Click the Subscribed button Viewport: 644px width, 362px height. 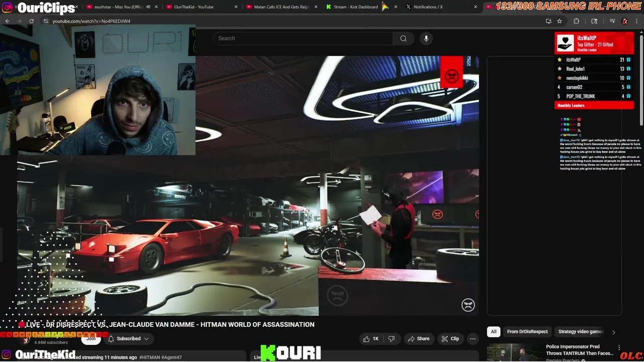point(128,339)
